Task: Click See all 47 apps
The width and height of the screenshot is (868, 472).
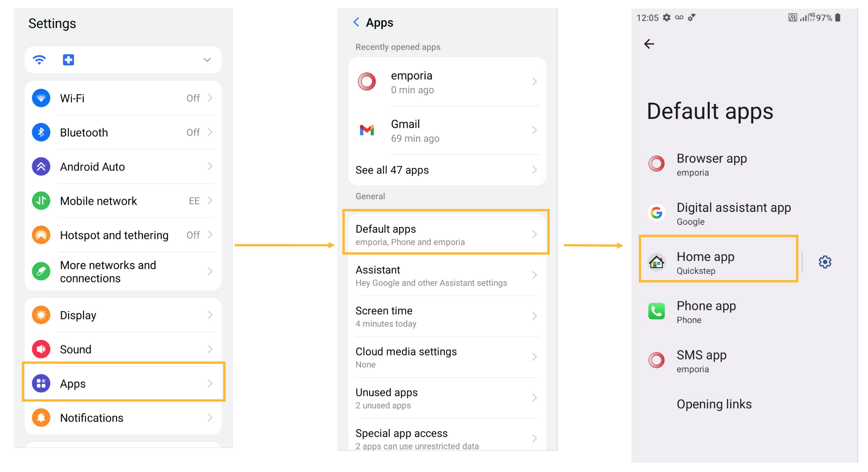Action: click(x=446, y=170)
